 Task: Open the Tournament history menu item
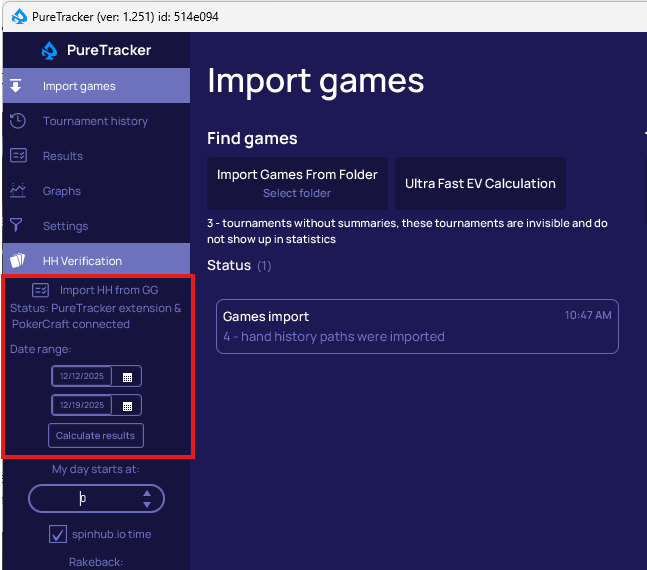(x=95, y=121)
